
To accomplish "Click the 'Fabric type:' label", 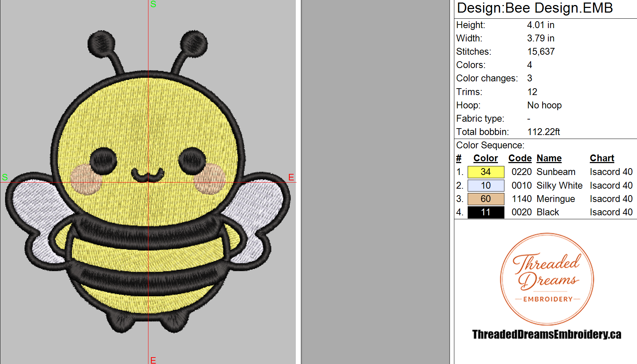I will 480,118.
